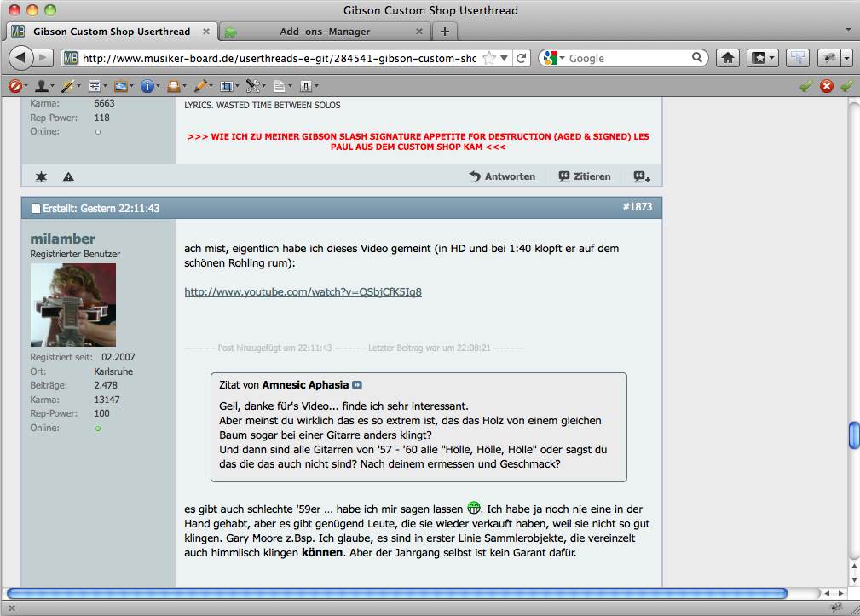This screenshot has width=860, height=616.
Task: Click the MB site icon in address bar
Action: pos(70,58)
